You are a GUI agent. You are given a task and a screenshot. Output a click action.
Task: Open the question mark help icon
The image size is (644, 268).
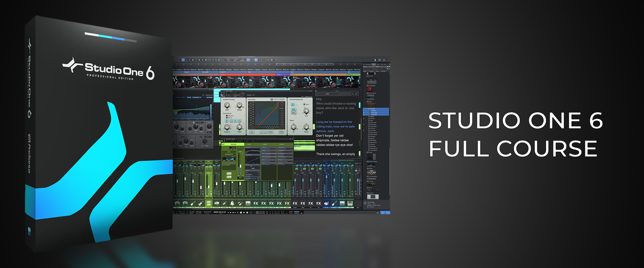264,60
